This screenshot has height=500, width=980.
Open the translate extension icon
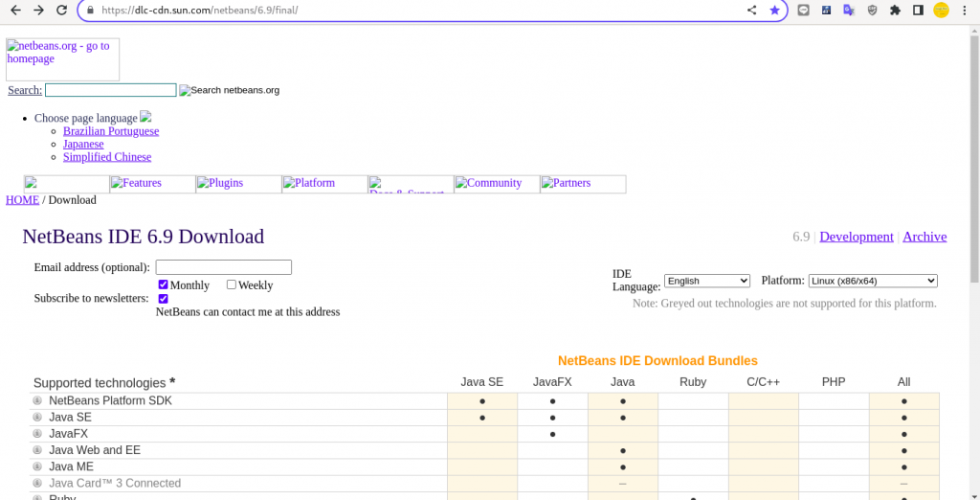click(x=849, y=10)
